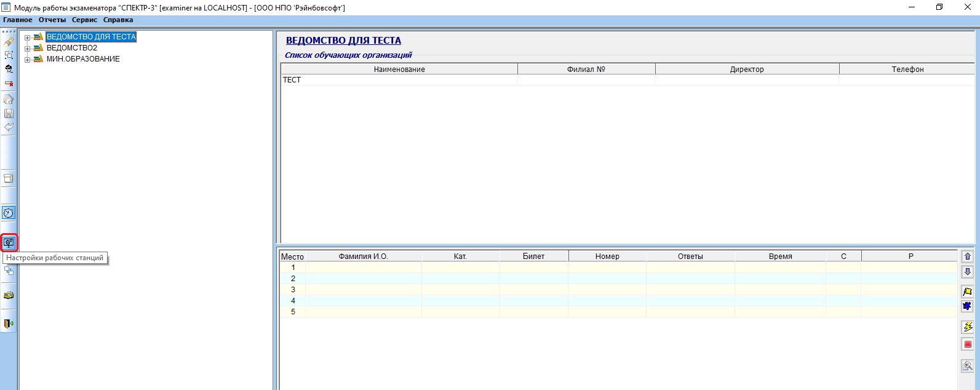Click the magnifier preview icon at bottom right
Screen dimensions: 980x390
point(967,366)
